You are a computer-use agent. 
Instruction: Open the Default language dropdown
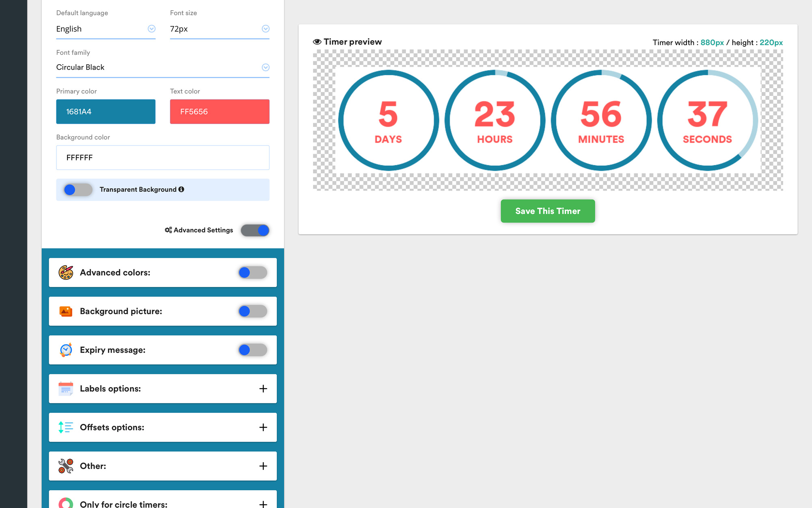(151, 29)
